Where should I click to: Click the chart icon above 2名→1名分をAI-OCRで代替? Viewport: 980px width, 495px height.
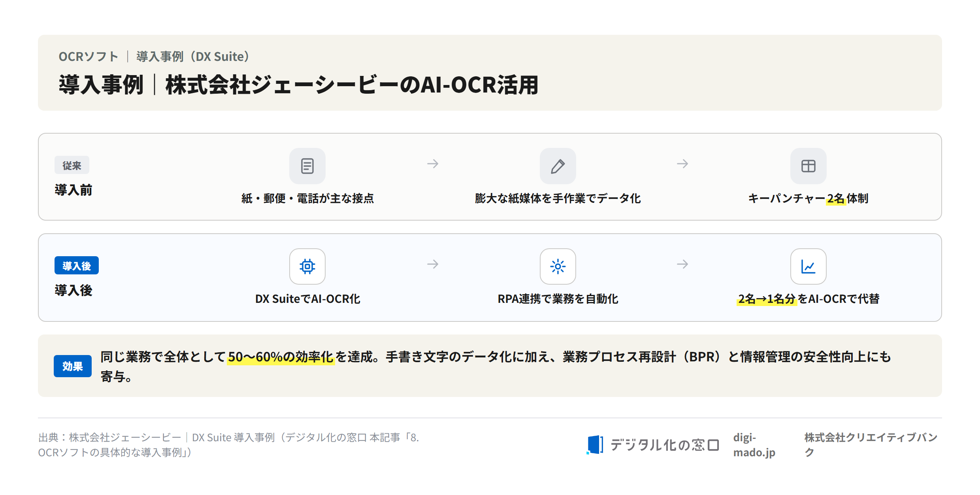[x=808, y=266]
